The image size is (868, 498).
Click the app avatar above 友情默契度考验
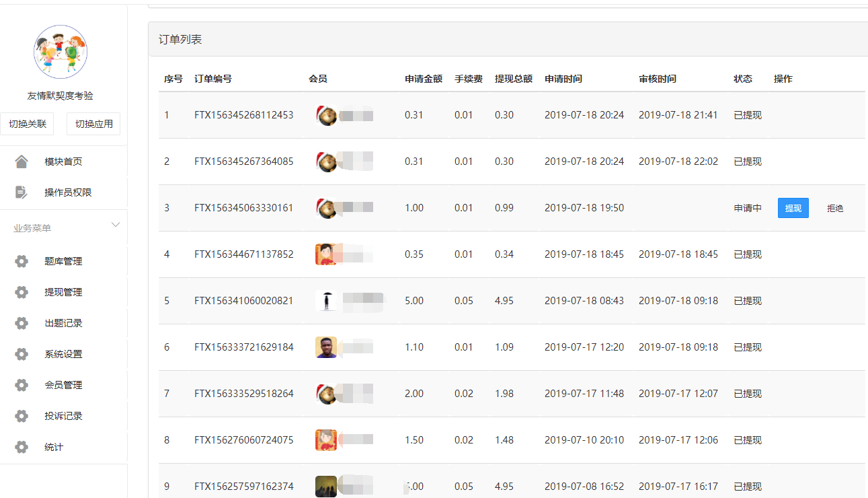tap(61, 52)
